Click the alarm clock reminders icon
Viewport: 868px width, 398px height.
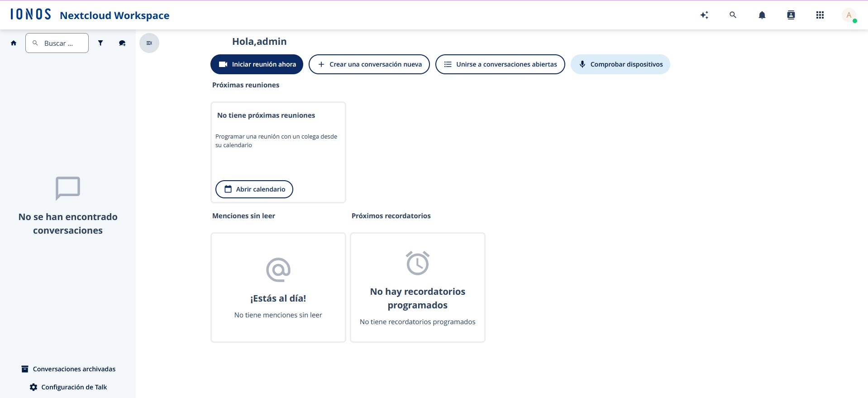pyautogui.click(x=417, y=263)
